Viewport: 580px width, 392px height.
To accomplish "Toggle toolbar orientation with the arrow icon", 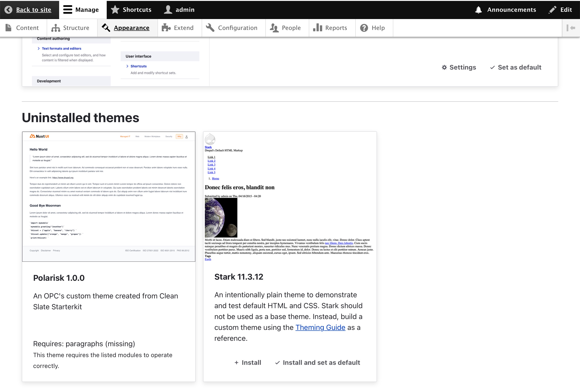I will click(x=571, y=28).
